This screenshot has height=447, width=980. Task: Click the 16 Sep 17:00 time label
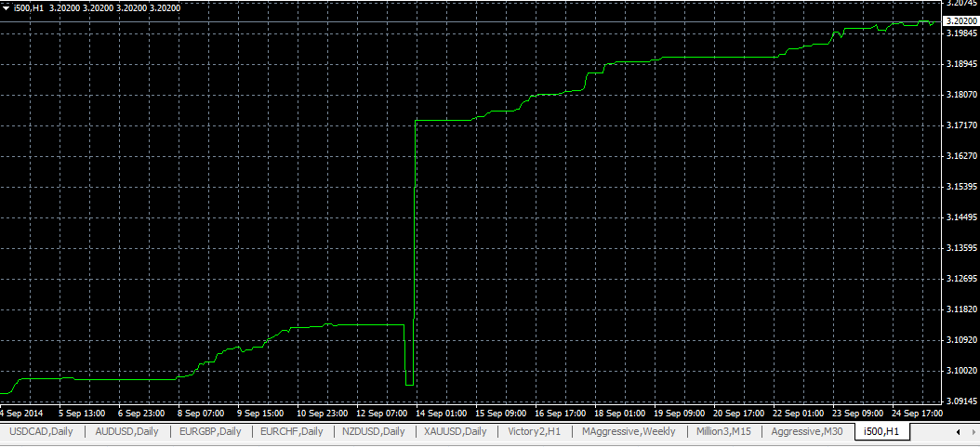point(560,414)
